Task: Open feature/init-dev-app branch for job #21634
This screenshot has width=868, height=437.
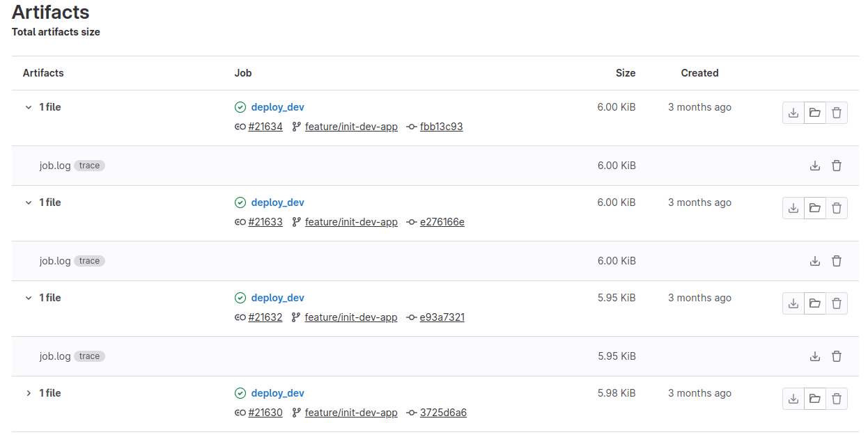Action: (351, 127)
